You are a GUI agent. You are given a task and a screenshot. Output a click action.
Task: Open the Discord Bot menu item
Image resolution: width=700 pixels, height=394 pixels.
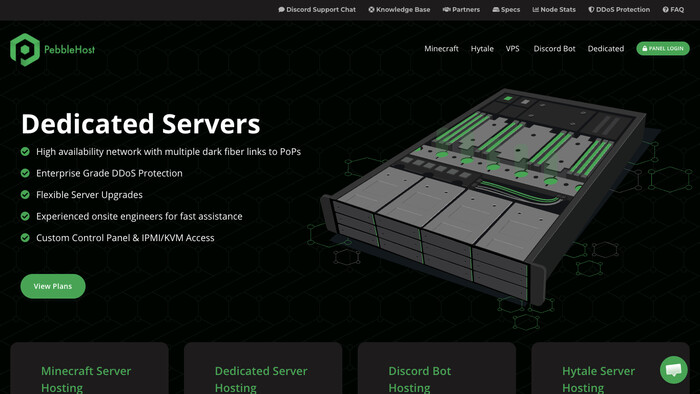pyautogui.click(x=554, y=49)
